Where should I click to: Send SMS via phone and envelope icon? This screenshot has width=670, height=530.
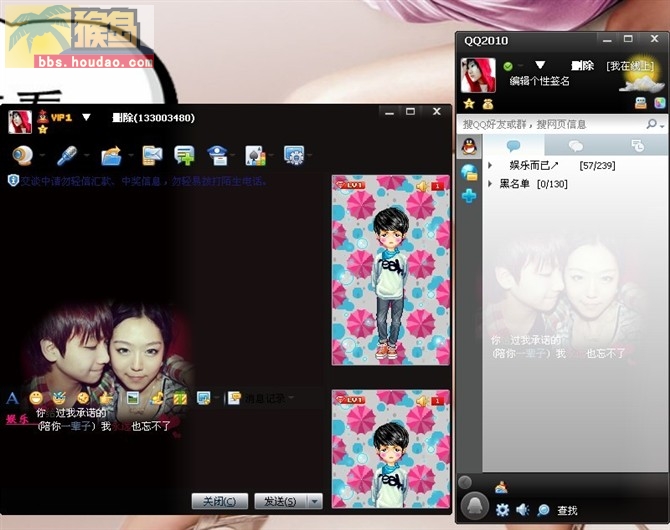(x=152, y=155)
